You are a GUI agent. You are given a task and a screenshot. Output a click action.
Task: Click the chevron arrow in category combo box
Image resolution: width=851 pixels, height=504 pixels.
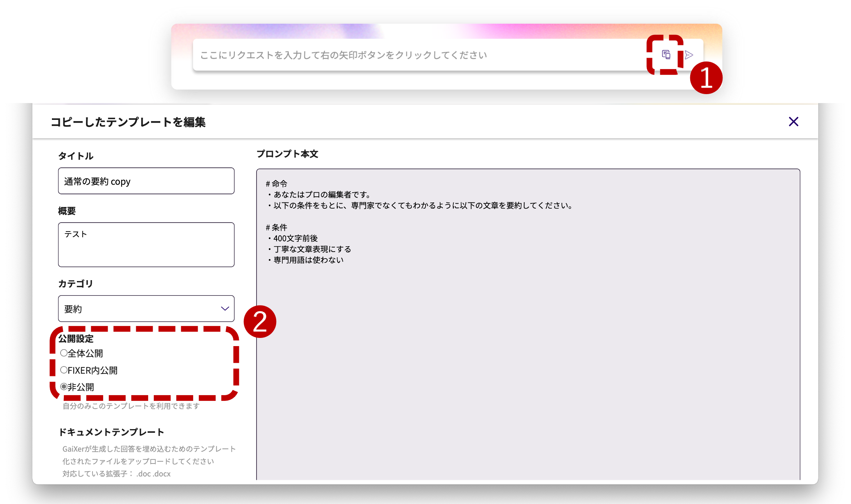point(225,309)
